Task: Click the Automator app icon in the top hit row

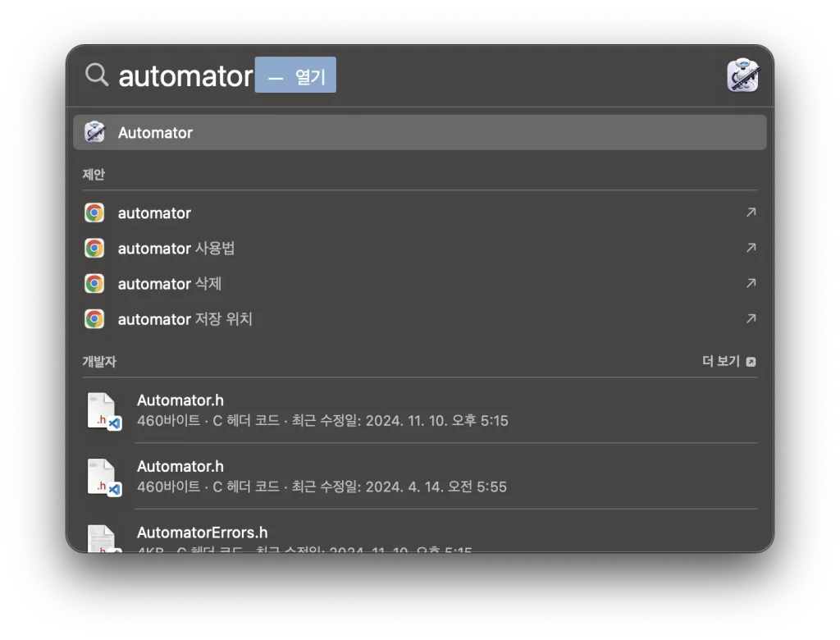Action: click(95, 132)
